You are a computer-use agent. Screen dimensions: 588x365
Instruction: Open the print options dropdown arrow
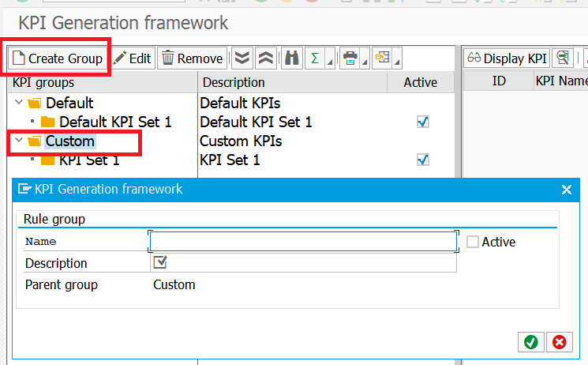(x=365, y=62)
